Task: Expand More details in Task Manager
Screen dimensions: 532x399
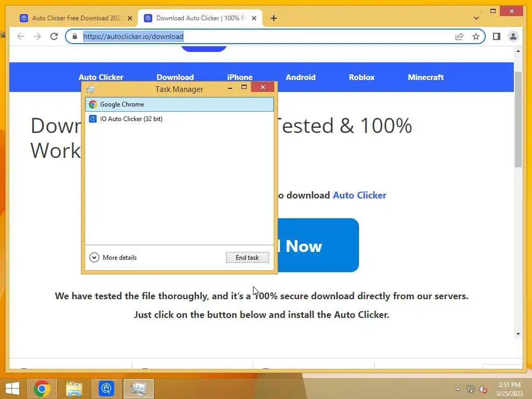Action: click(113, 258)
